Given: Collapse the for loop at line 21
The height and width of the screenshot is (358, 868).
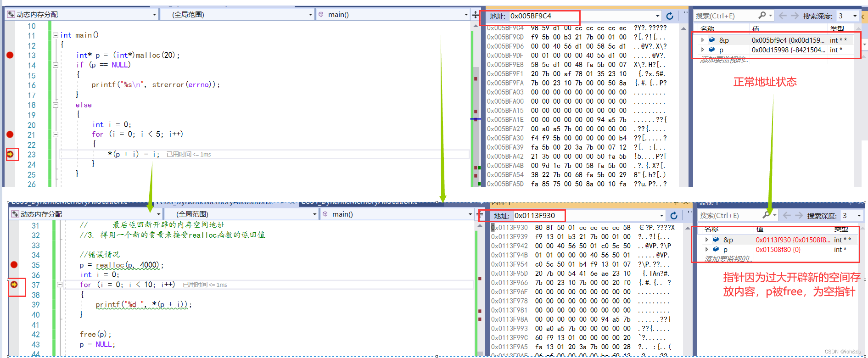Looking at the screenshot, I should pos(56,134).
